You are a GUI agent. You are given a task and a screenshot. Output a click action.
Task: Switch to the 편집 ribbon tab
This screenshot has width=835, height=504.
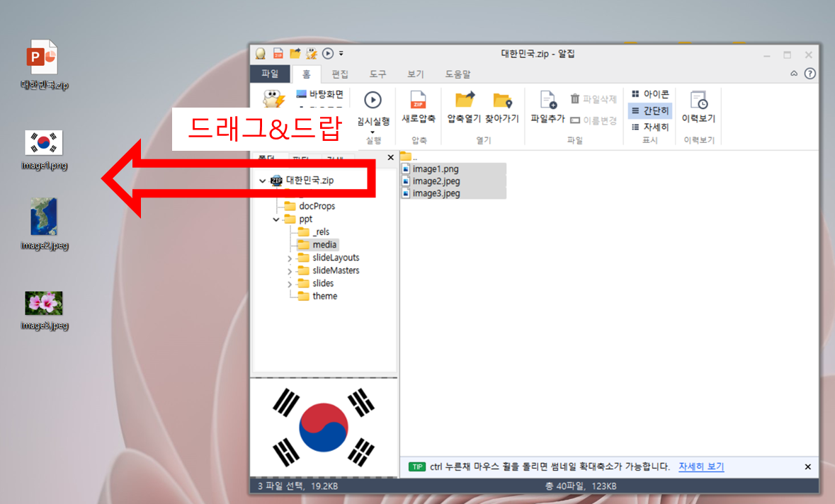coord(340,74)
